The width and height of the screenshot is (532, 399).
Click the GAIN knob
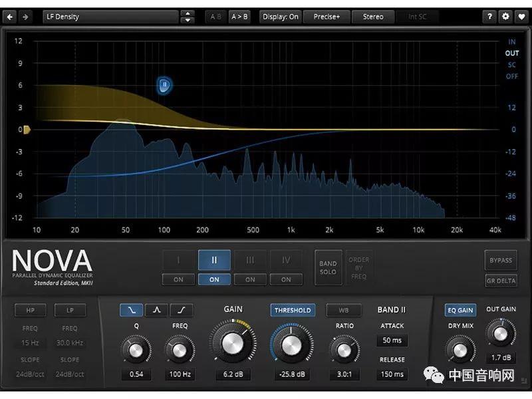click(233, 342)
